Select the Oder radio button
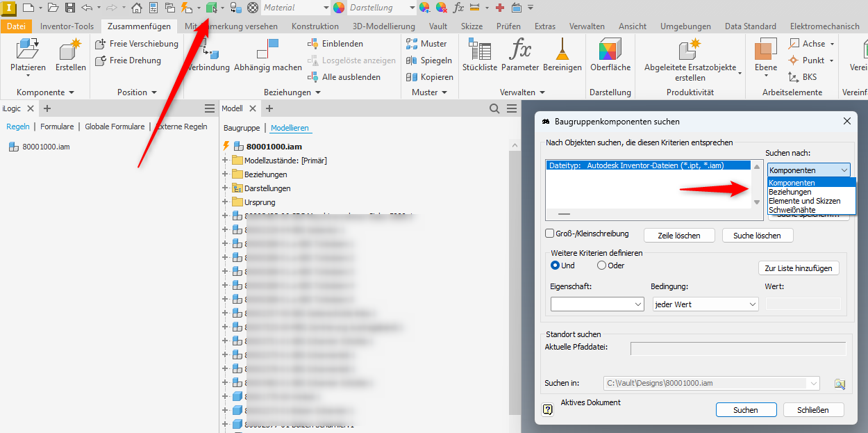Screen dimensions: 868x433 (601, 265)
